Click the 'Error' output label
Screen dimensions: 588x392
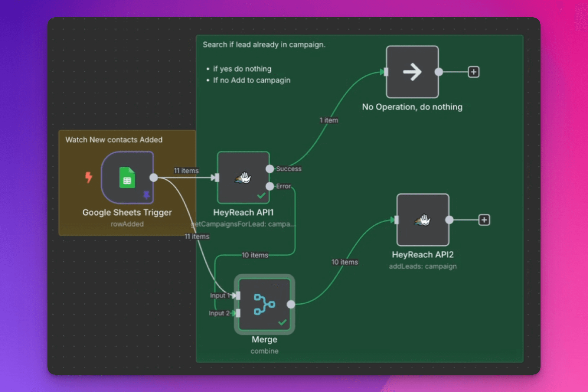283,187
